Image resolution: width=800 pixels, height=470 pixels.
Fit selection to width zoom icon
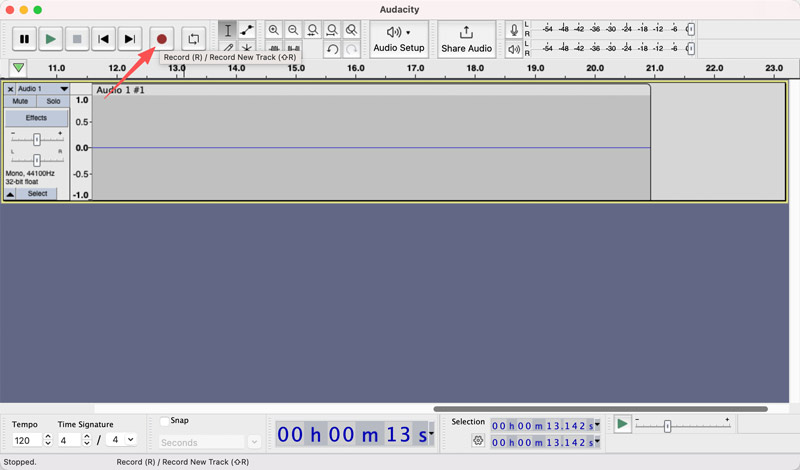click(313, 30)
